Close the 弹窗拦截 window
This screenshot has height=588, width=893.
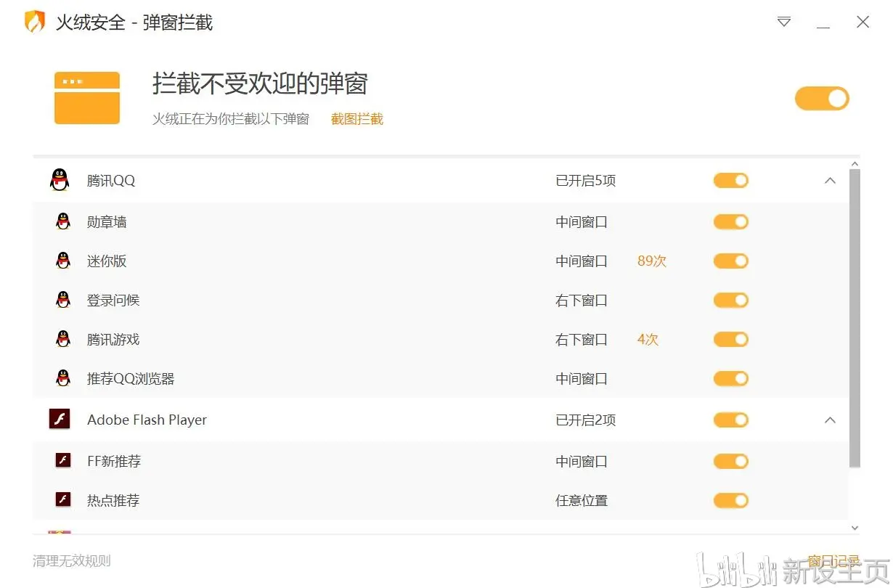[863, 22]
